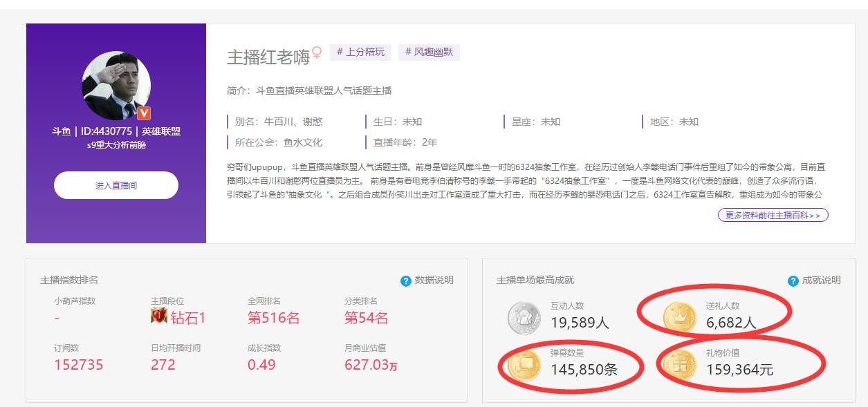Open 更多资料前往主播百科 link
Screen dimensions: 868x407
click(x=773, y=215)
